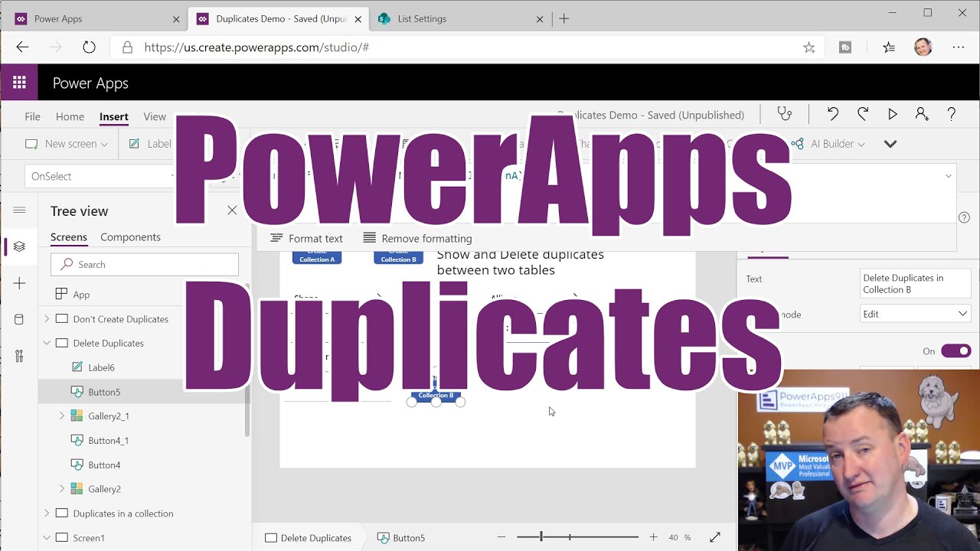The height and width of the screenshot is (551, 980).
Task: Collapse the Screen1 node
Action: point(47,537)
